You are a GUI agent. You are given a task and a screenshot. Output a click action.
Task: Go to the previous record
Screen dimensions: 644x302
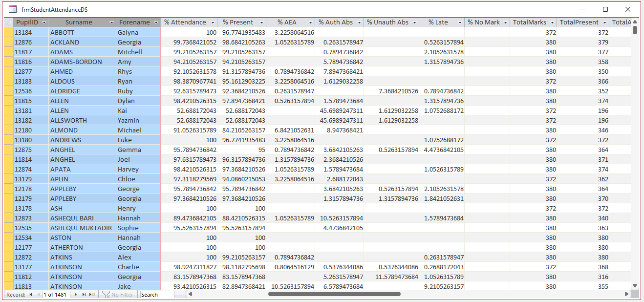coord(39,295)
